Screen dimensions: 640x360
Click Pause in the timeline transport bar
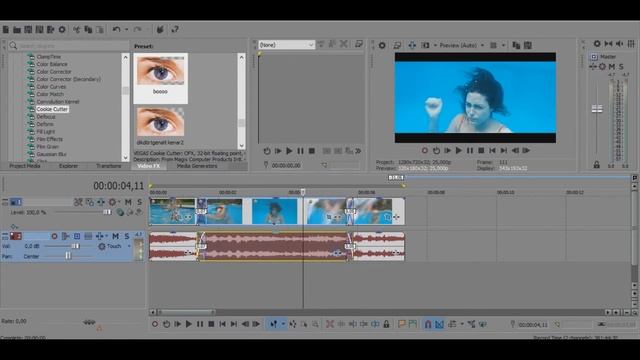(200, 324)
